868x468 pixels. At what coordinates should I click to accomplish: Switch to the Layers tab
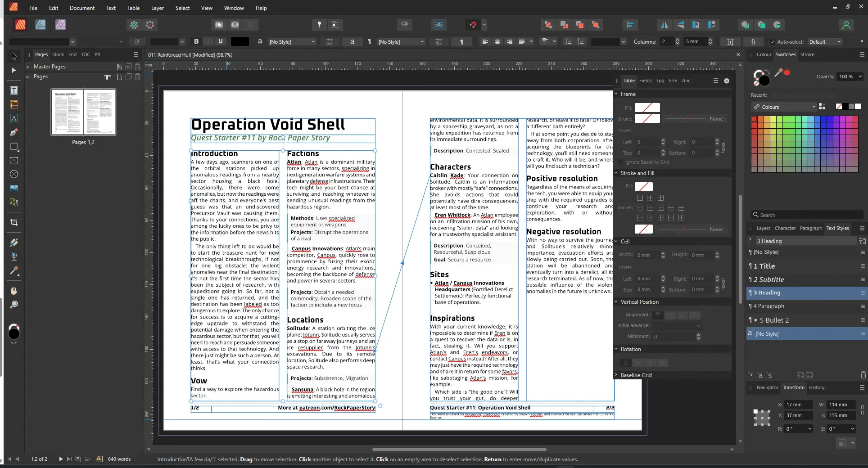(763, 229)
